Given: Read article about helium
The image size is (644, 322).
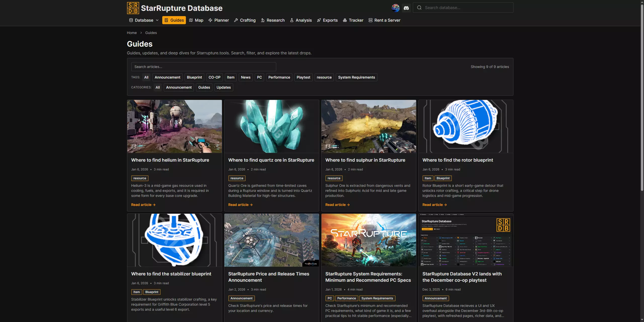Looking at the screenshot, I should coord(143,205).
